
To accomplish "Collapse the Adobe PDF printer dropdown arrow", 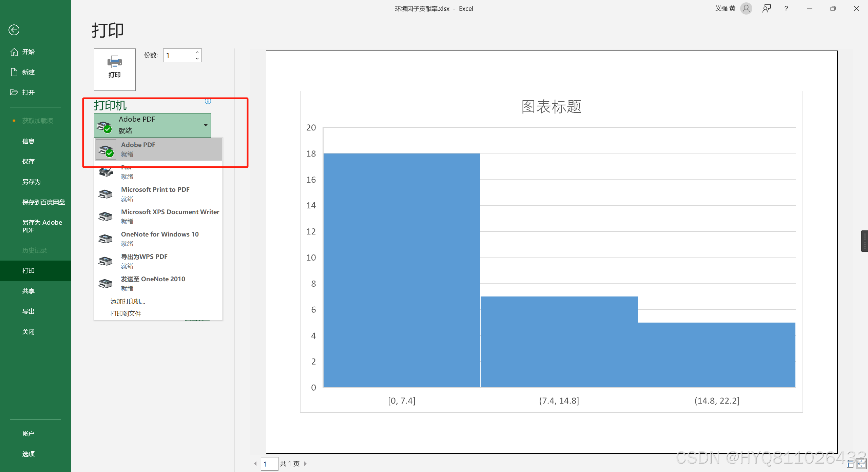I will pos(206,125).
